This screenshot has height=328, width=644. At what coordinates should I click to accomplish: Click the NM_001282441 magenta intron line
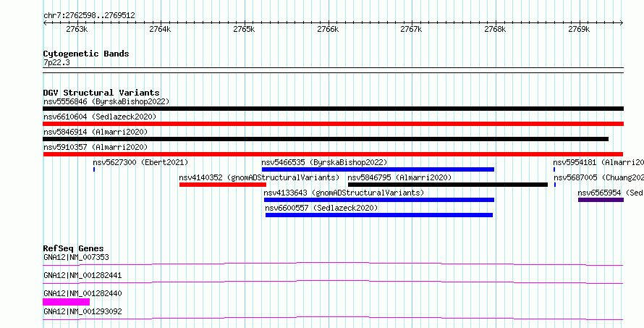(333, 282)
